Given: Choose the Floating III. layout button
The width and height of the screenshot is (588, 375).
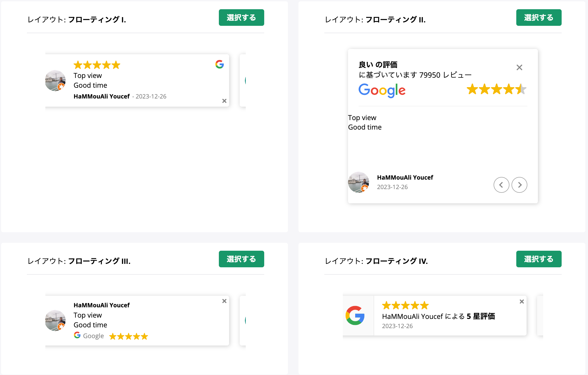Looking at the screenshot, I should (241, 259).
